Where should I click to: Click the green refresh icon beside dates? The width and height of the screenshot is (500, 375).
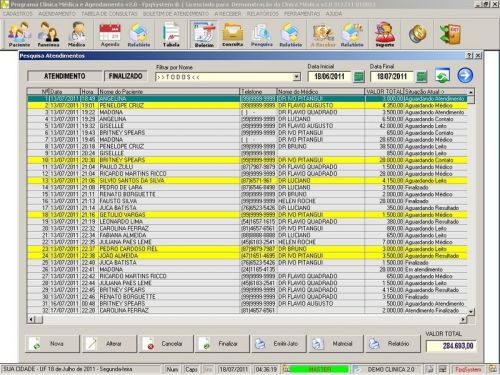(x=443, y=76)
